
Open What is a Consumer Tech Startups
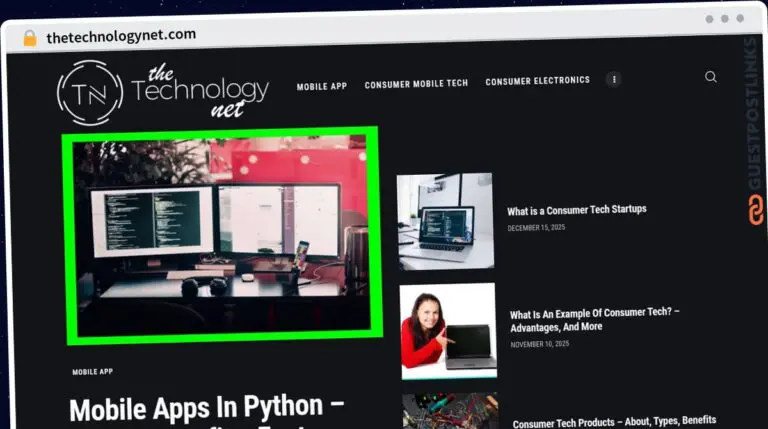click(576, 211)
